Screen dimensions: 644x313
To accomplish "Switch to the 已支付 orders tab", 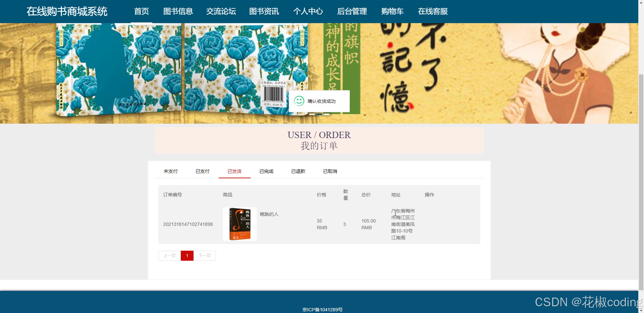I will click(x=203, y=171).
